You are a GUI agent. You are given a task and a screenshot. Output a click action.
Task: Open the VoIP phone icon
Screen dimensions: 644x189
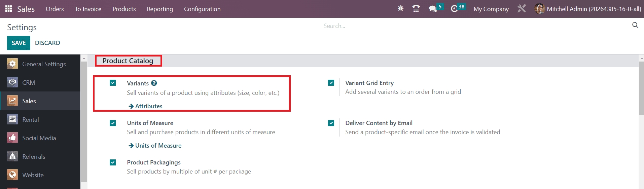[416, 9]
